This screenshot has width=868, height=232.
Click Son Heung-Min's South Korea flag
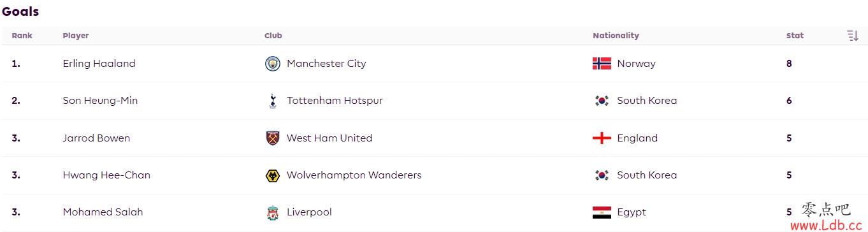click(602, 101)
